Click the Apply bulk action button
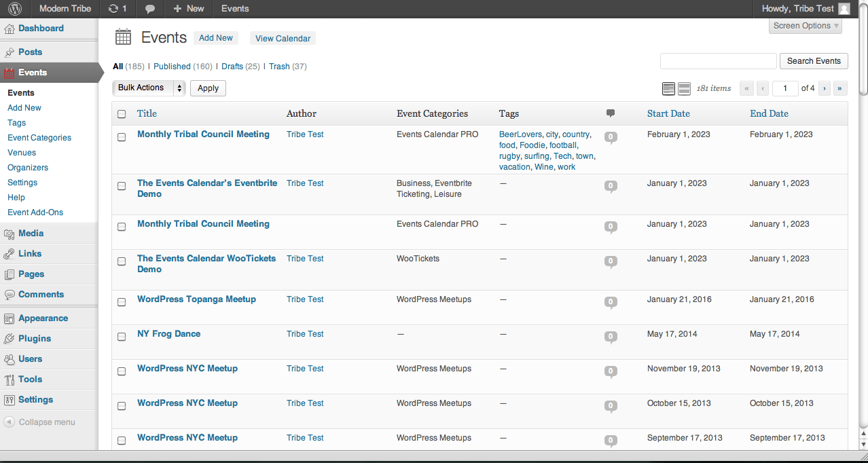Viewport: 868px width, 463px height. point(208,88)
